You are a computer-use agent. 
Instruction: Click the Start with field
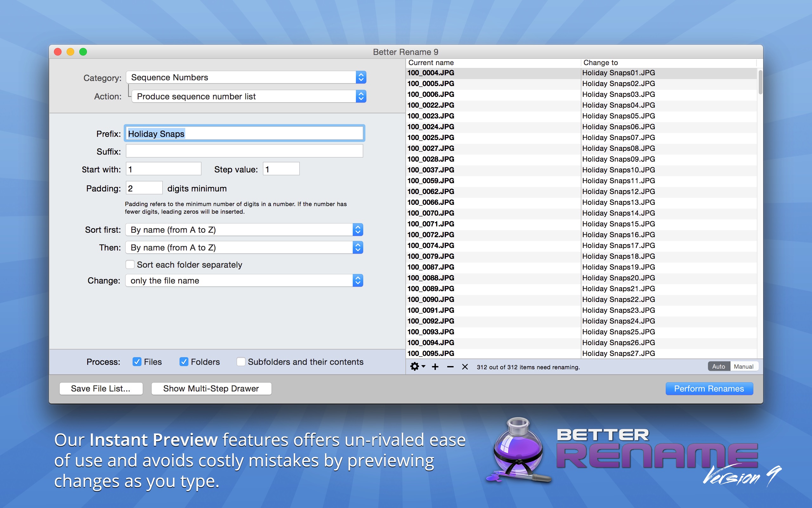(x=163, y=169)
